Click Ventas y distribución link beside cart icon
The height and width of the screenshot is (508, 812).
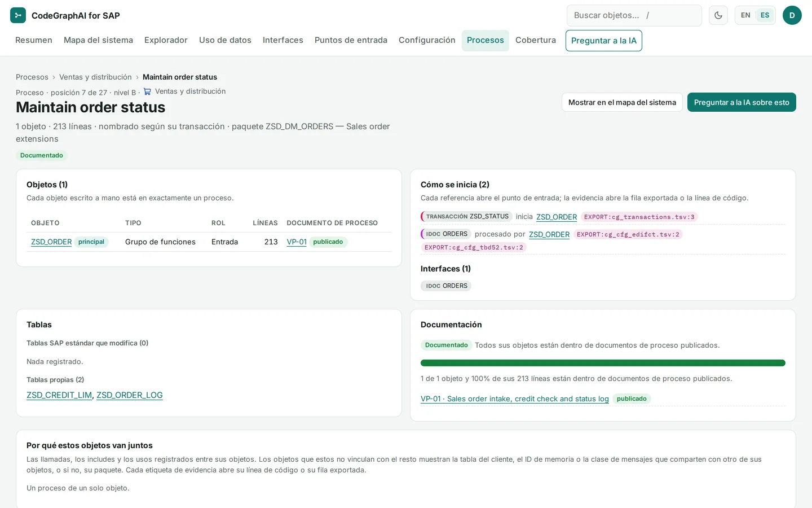[191, 91]
